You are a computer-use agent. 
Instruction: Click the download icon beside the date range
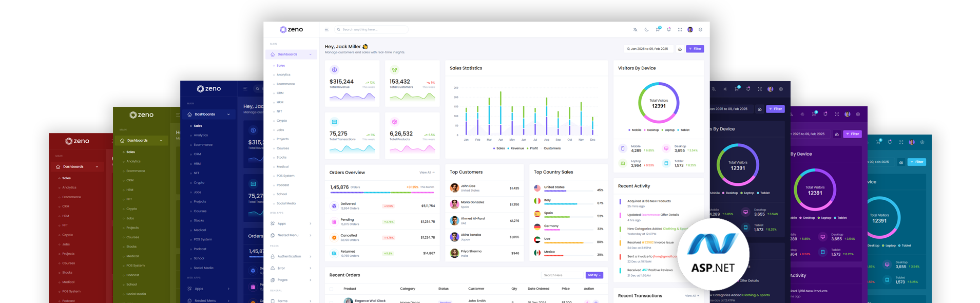coord(680,49)
